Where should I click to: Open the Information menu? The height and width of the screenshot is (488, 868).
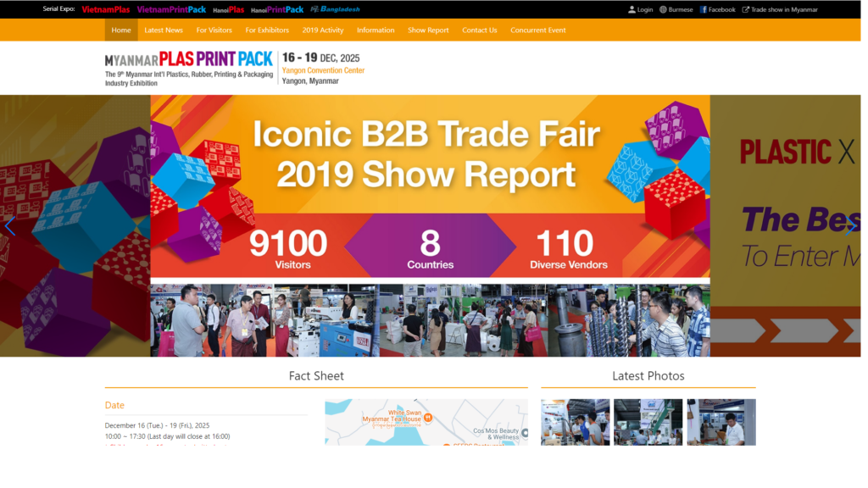376,30
